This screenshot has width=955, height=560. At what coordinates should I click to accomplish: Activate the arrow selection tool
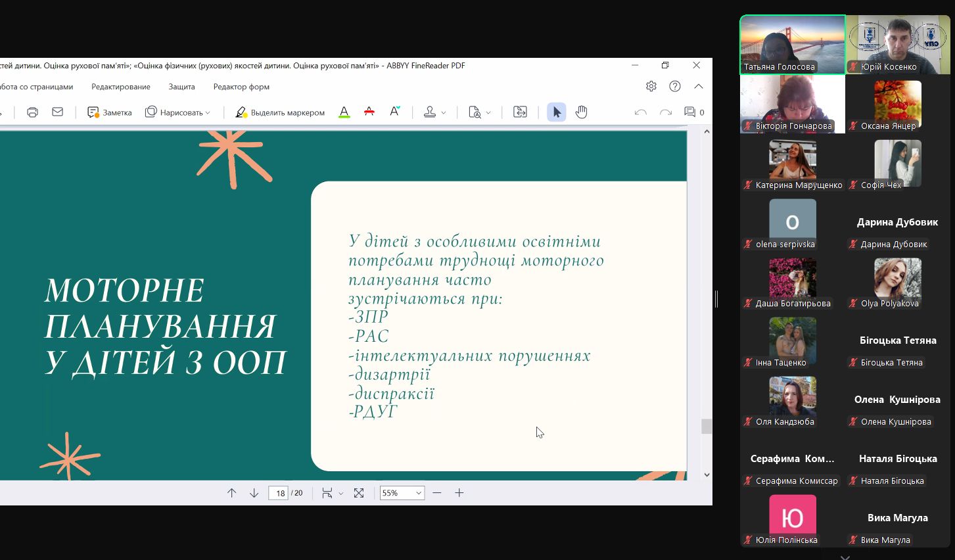(557, 112)
